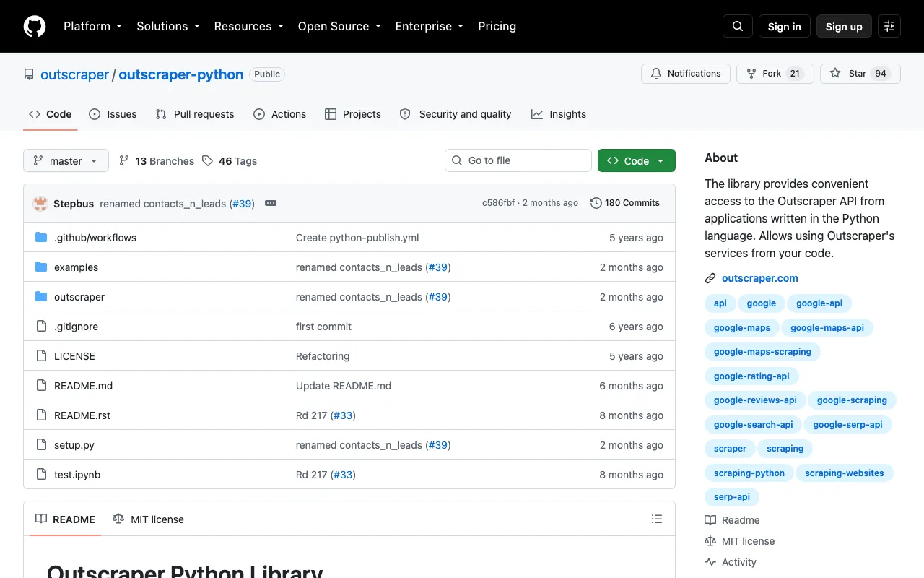Click the README.md file icon
Viewport: 924px width, 578px height.
click(41, 386)
